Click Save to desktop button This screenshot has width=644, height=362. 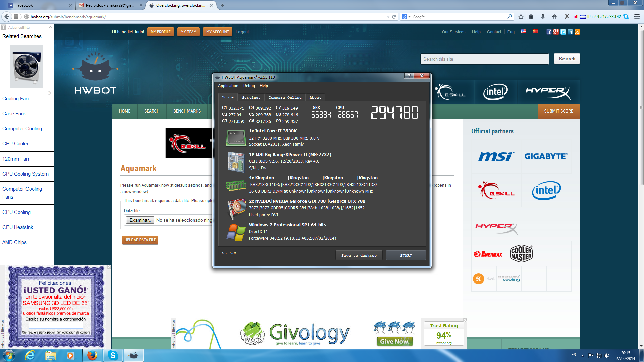pyautogui.click(x=359, y=255)
